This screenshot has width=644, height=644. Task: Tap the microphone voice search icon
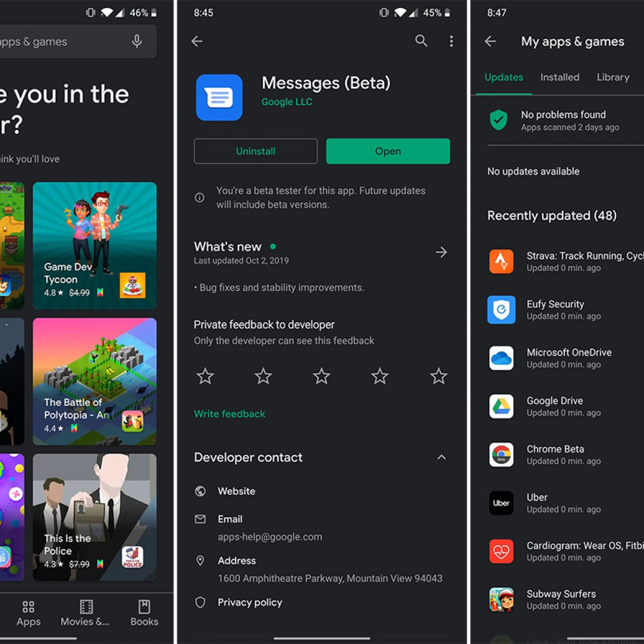point(137,41)
